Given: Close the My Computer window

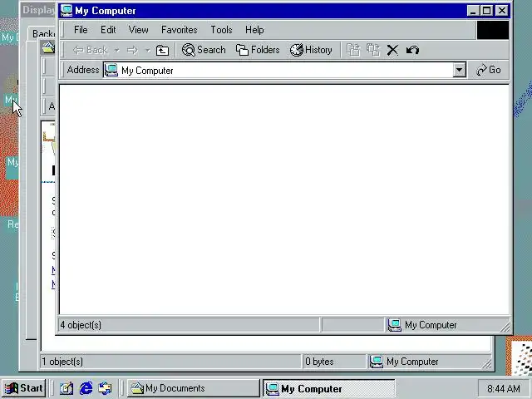Looking at the screenshot, I should pos(502,11).
